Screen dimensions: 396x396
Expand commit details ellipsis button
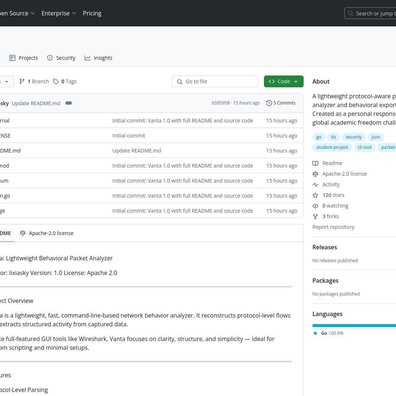click(69, 103)
